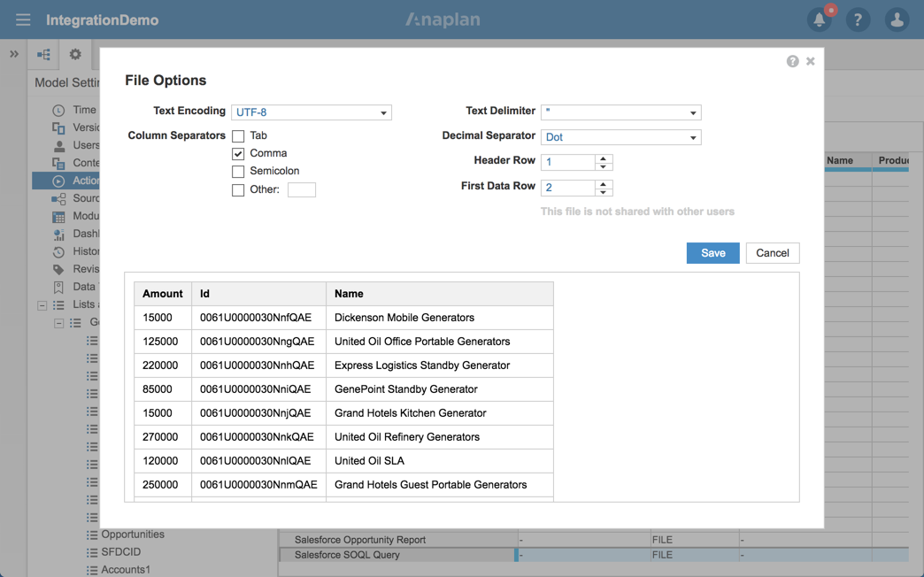Cancel the file options dialog
The height and width of the screenshot is (577, 924).
click(773, 253)
